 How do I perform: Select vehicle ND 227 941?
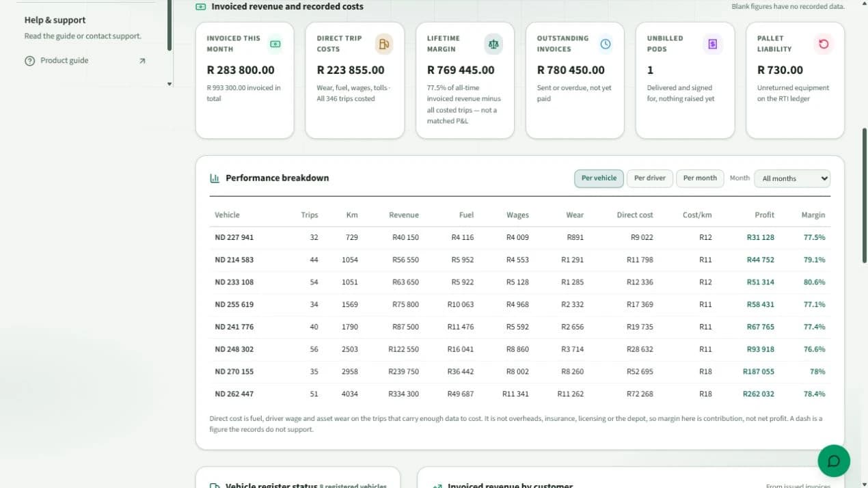pyautogui.click(x=234, y=237)
